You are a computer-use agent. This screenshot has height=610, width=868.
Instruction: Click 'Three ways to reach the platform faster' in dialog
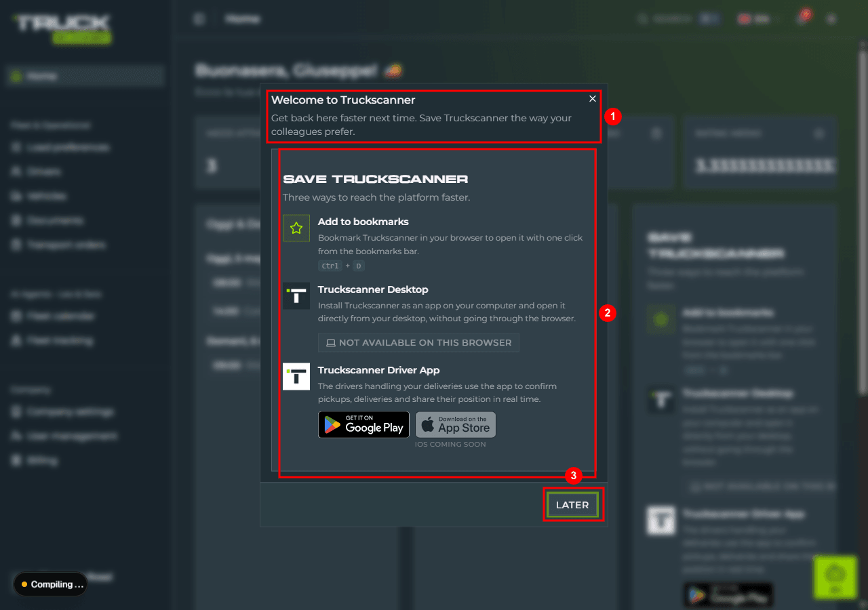coord(376,197)
